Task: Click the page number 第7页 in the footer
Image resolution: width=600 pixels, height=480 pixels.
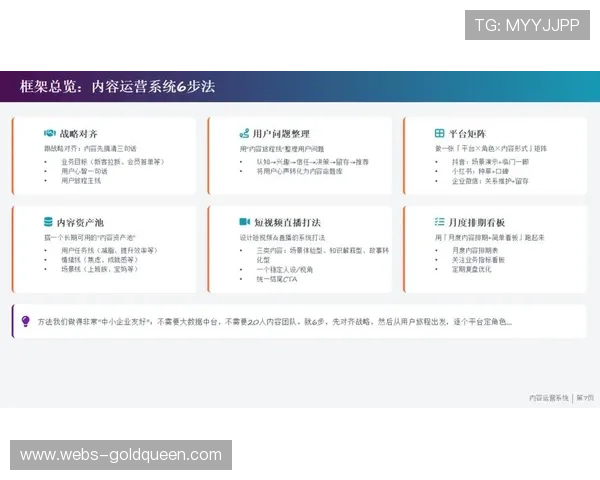Action: point(585,398)
